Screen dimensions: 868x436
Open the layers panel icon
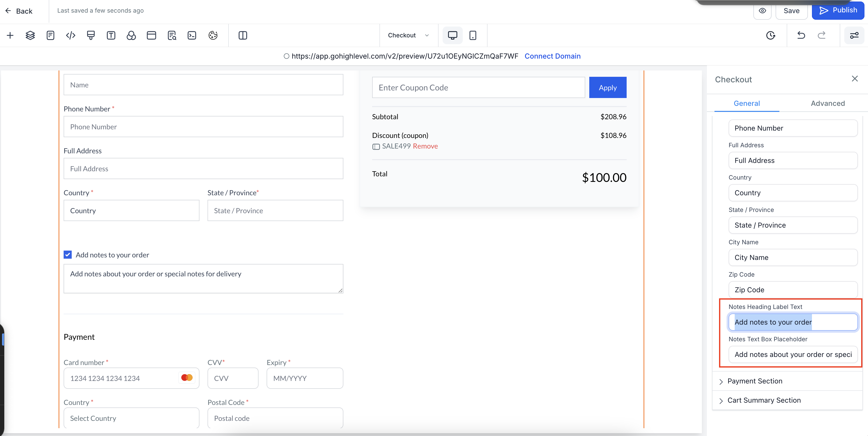tap(30, 35)
